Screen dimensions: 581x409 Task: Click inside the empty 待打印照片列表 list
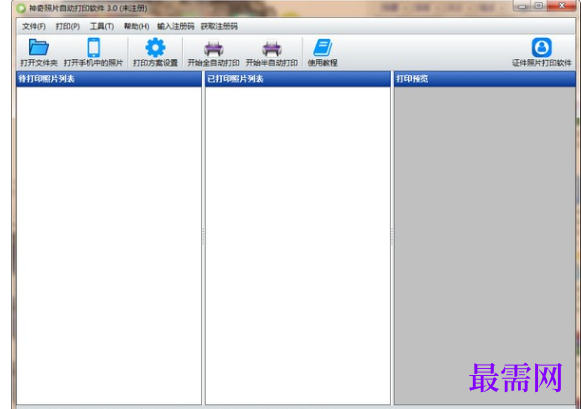109,245
